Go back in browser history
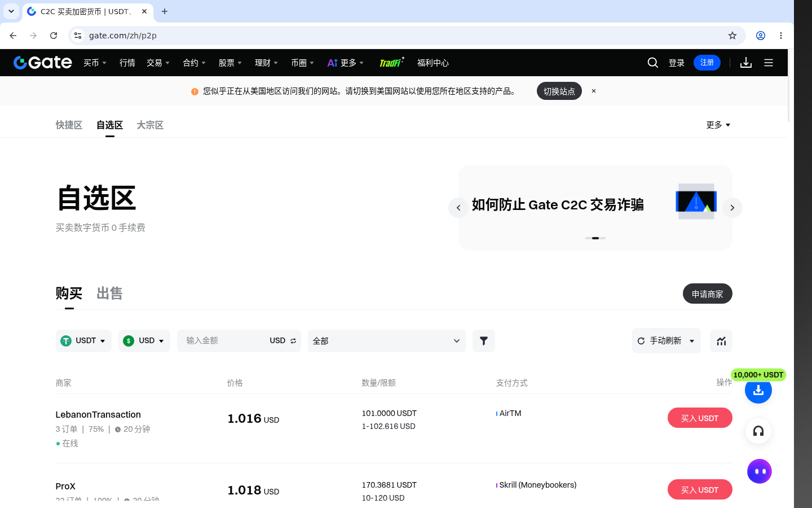This screenshot has height=508, width=812. 13,36
